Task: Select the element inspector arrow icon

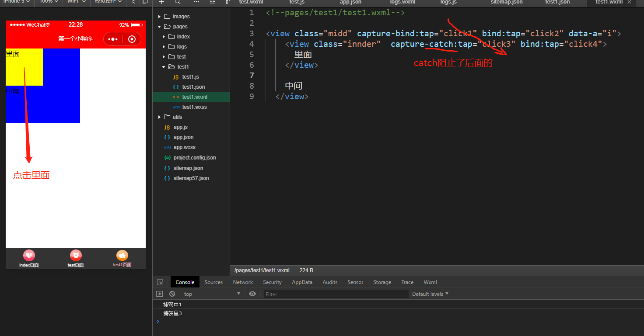Action: pyautogui.click(x=160, y=282)
